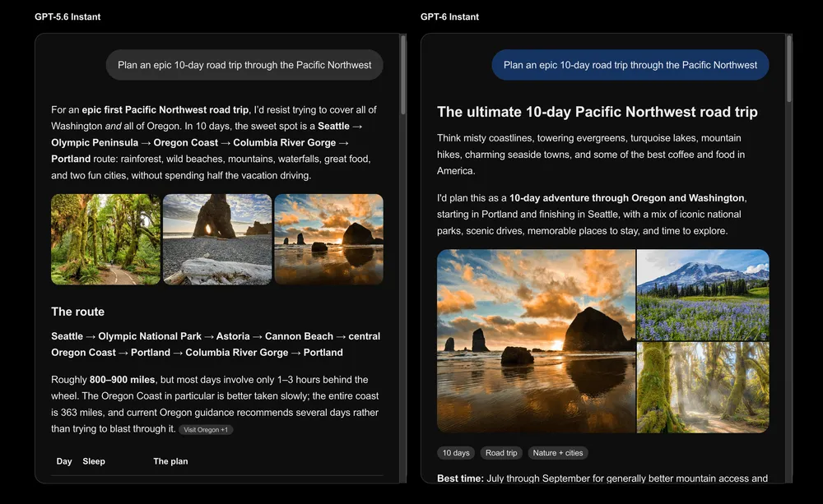Click 'The plan' table column header
This screenshot has height=504, width=823.
[170, 461]
